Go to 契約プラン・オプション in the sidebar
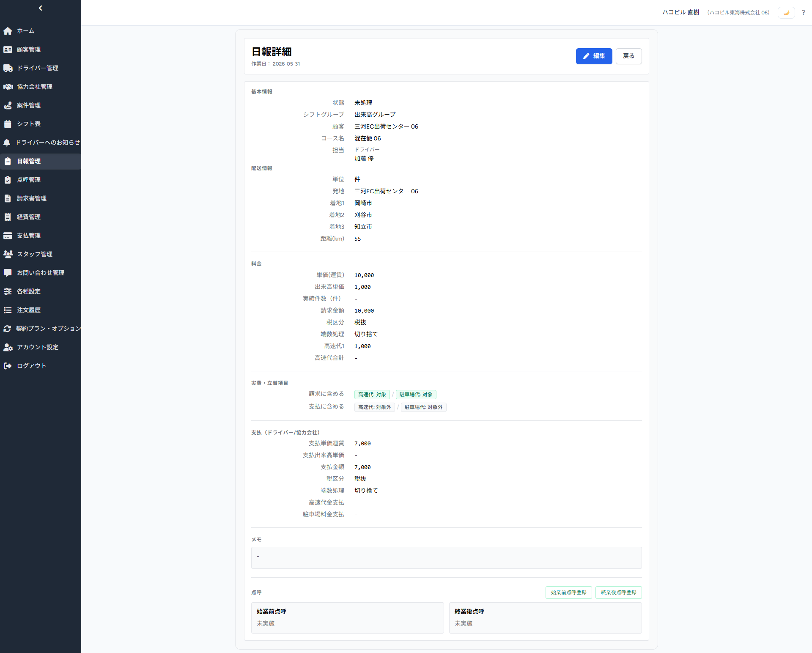Screen dimensions: 812x653 click(41, 329)
